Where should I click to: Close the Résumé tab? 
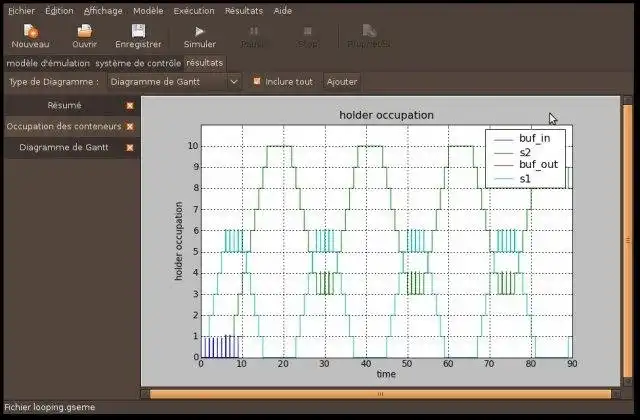130,106
